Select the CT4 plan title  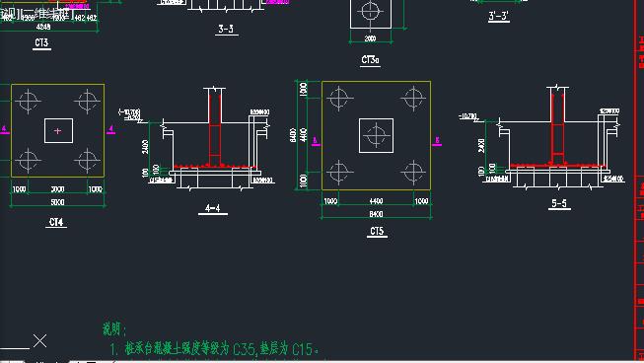coord(56,222)
